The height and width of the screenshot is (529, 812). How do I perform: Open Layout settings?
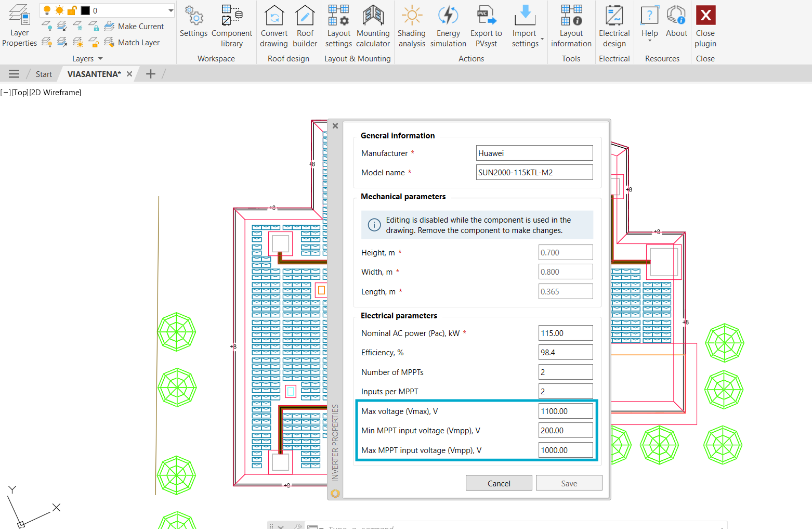click(339, 26)
